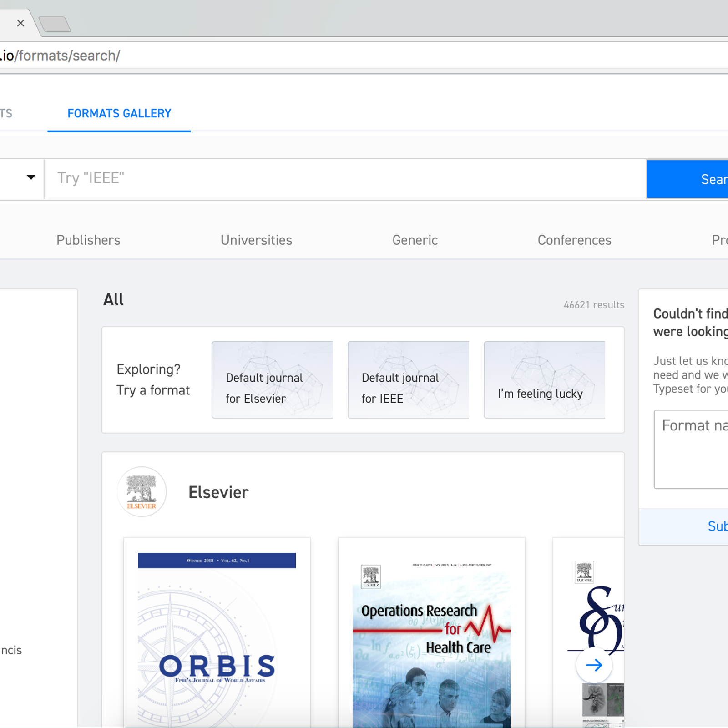Open Default journal for Elsevier card
728x728 pixels.
pos(272,380)
